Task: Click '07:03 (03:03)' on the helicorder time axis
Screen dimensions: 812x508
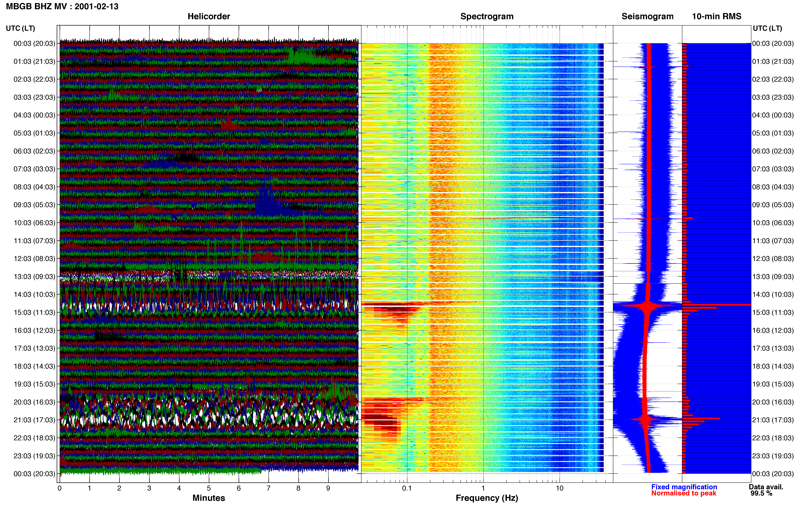Action: [34, 169]
